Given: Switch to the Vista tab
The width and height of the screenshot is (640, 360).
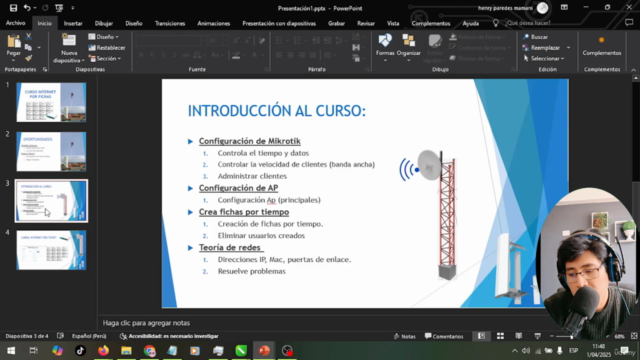Looking at the screenshot, I should tap(393, 23).
